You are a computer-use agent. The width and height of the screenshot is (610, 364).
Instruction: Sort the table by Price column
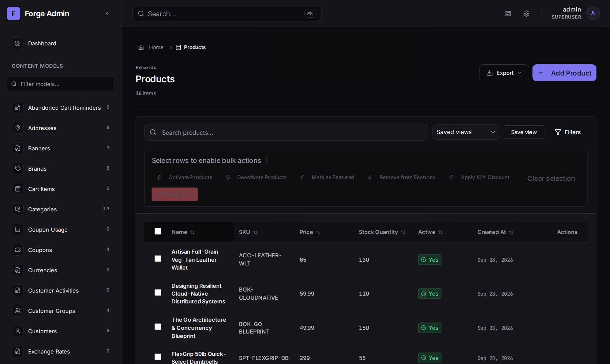coord(310,232)
